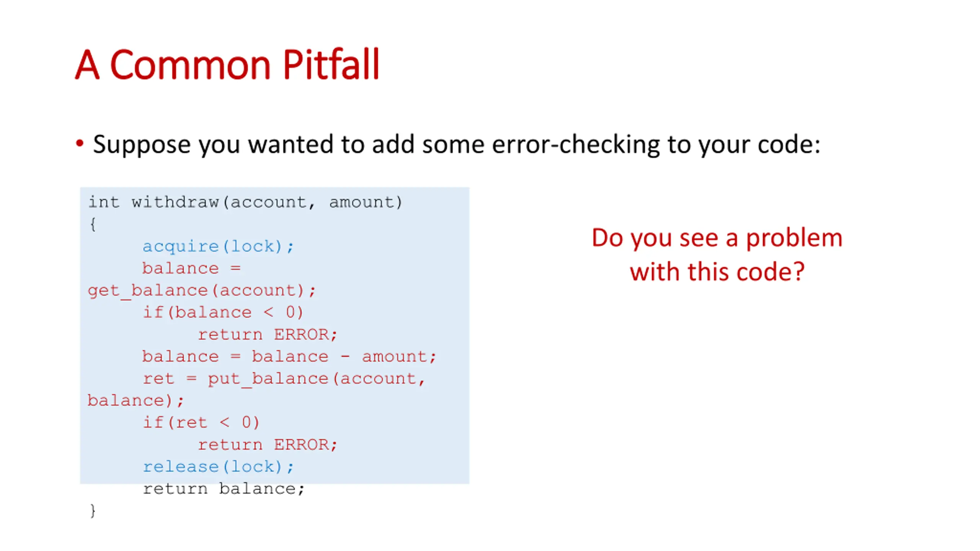Click the 'return balance;' code line

(x=224, y=489)
